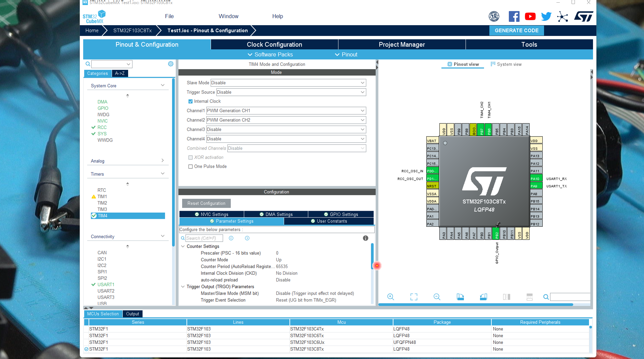The height and width of the screenshot is (359, 644).
Task: Collapse the Timers category
Action: coord(163,173)
